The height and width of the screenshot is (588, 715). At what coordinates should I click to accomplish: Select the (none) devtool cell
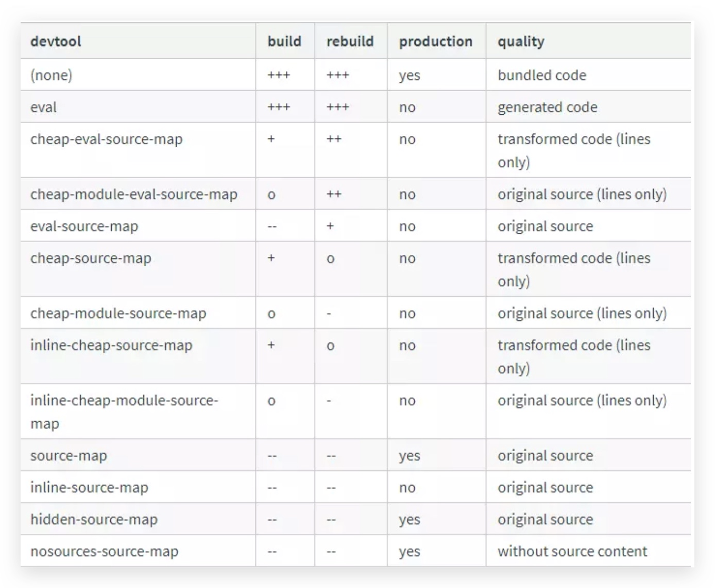coord(51,75)
